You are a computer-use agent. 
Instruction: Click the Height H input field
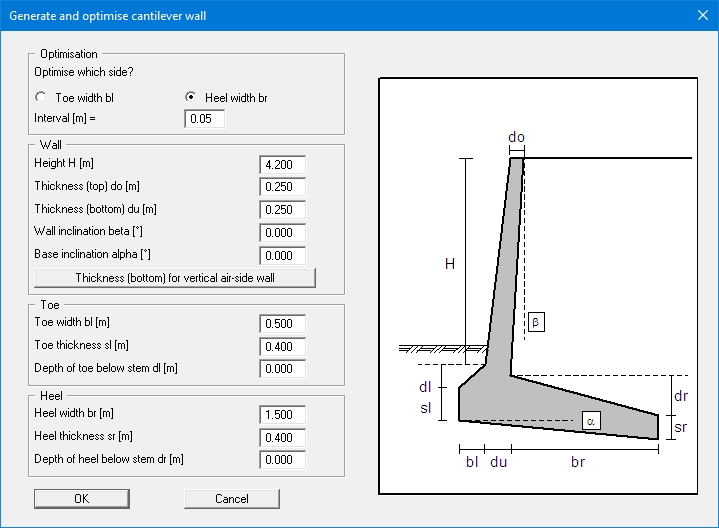click(x=282, y=164)
